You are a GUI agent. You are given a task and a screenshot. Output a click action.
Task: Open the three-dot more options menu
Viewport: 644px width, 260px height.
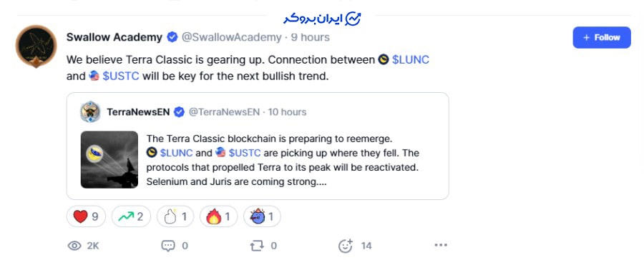click(x=441, y=245)
